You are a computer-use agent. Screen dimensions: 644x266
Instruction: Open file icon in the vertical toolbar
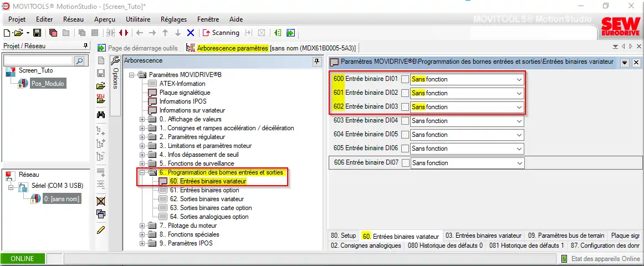click(101, 86)
